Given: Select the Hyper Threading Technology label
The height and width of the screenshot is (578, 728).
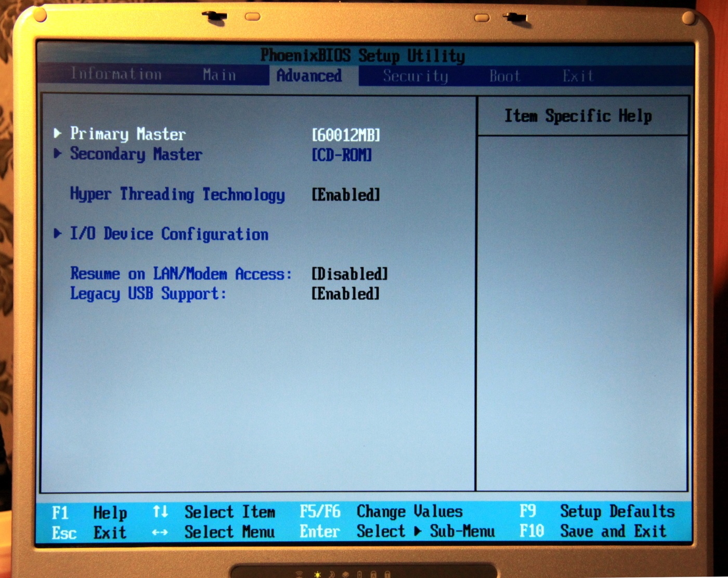Looking at the screenshot, I should click(x=178, y=195).
